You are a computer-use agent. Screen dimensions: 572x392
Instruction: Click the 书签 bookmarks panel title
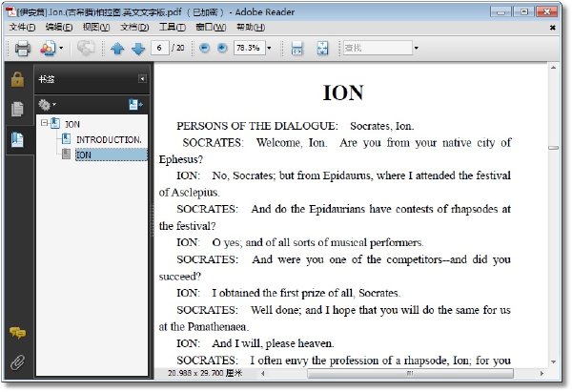(47, 79)
